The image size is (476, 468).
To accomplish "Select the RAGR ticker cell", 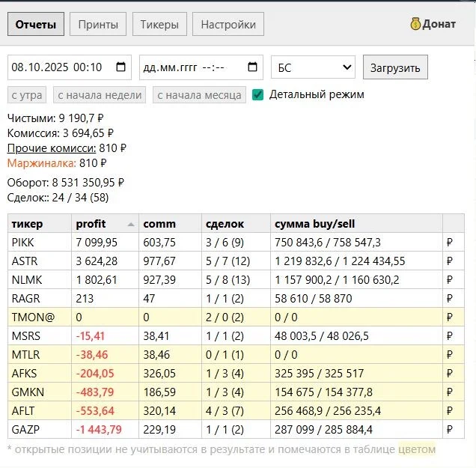I will point(40,299).
